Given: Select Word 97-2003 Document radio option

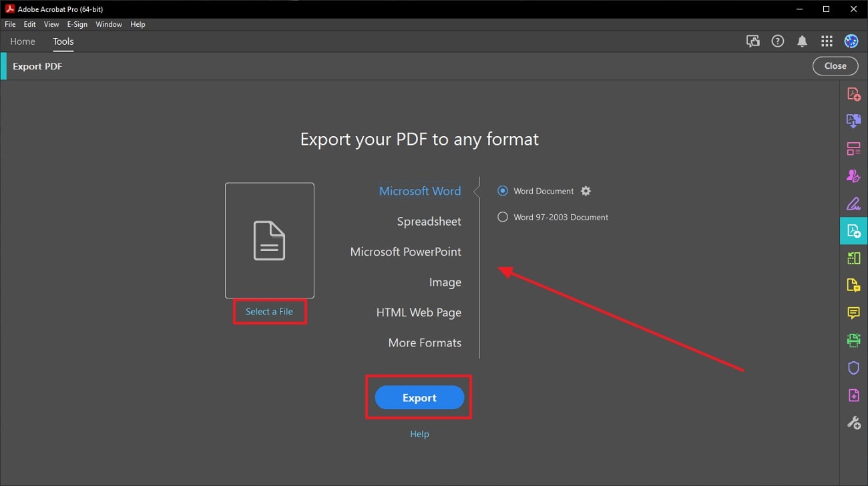Looking at the screenshot, I should (x=503, y=217).
